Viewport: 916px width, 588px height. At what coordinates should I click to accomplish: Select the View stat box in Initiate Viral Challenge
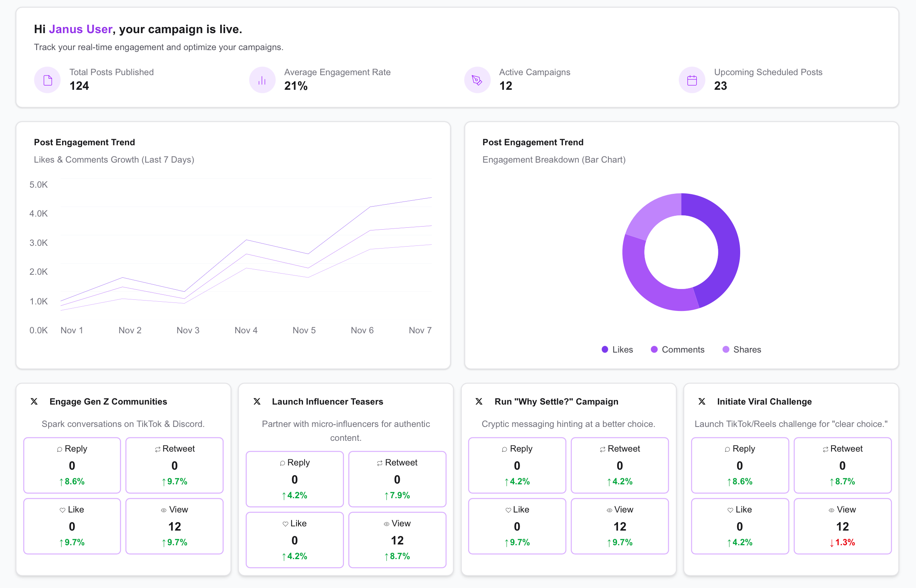[x=842, y=526]
